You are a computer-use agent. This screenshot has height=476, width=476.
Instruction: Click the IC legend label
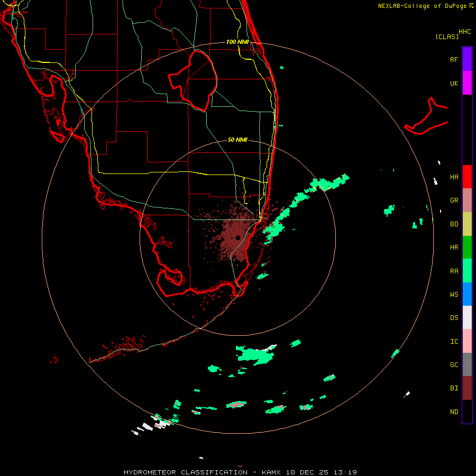point(454,342)
